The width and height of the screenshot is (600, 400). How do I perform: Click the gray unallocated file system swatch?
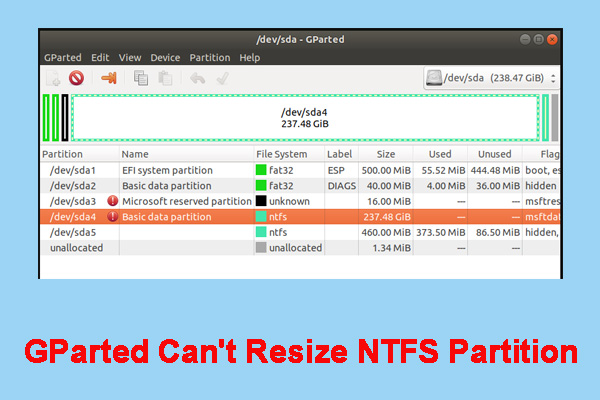click(261, 247)
